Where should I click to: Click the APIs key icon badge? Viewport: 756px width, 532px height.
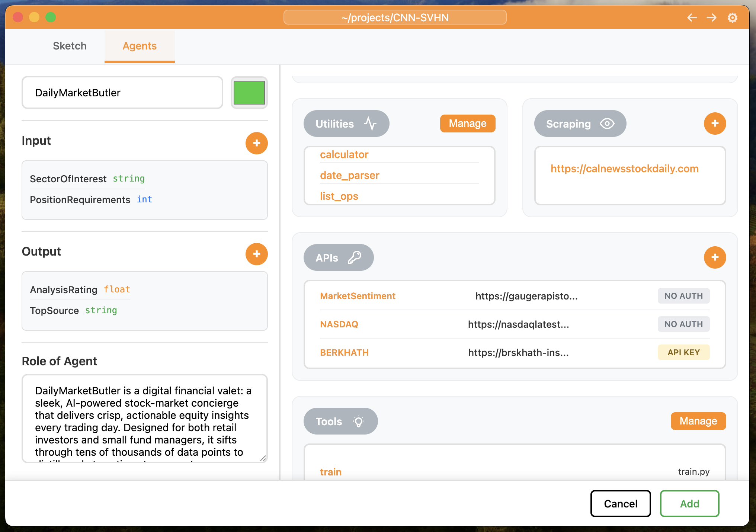(x=338, y=257)
